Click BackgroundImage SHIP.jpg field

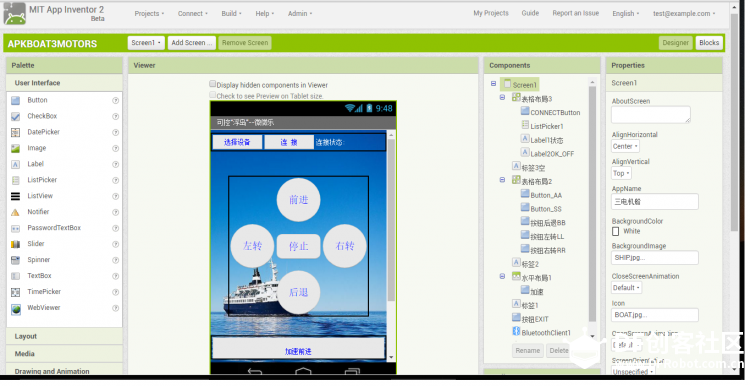[654, 258]
